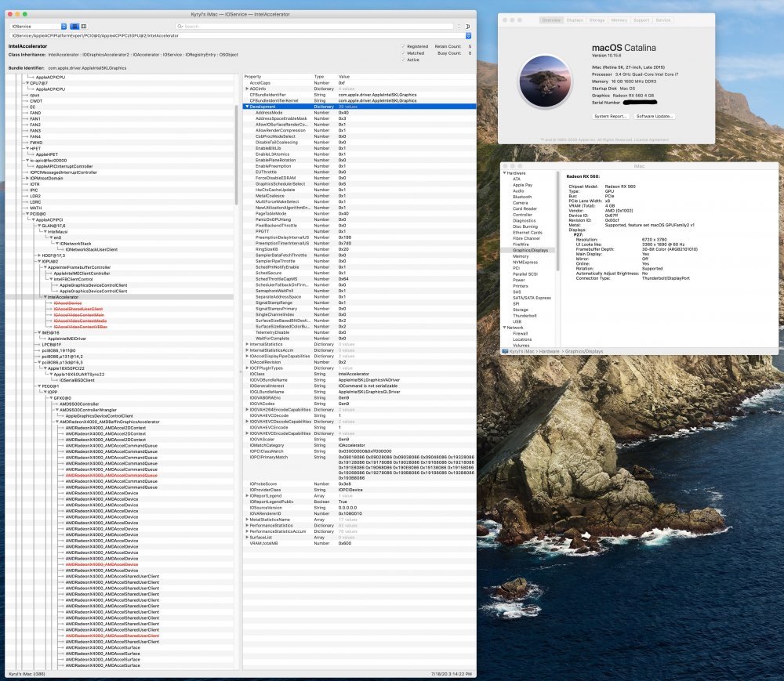Click the IOService path text field
The height and width of the screenshot is (681, 784).
(x=238, y=35)
